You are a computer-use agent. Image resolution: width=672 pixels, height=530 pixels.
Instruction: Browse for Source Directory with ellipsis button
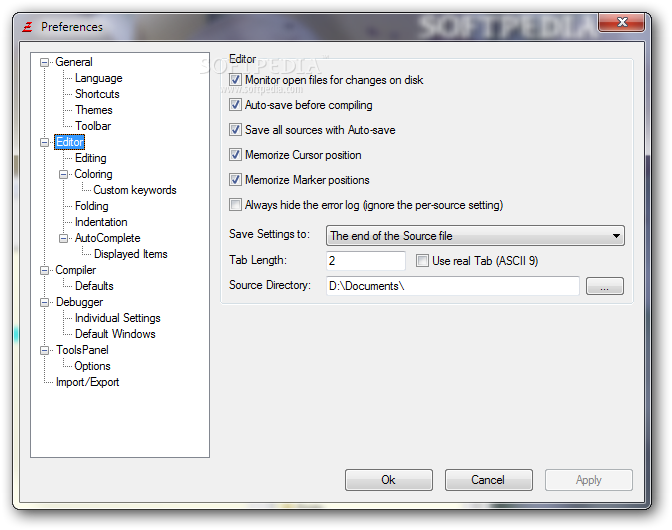(x=605, y=286)
